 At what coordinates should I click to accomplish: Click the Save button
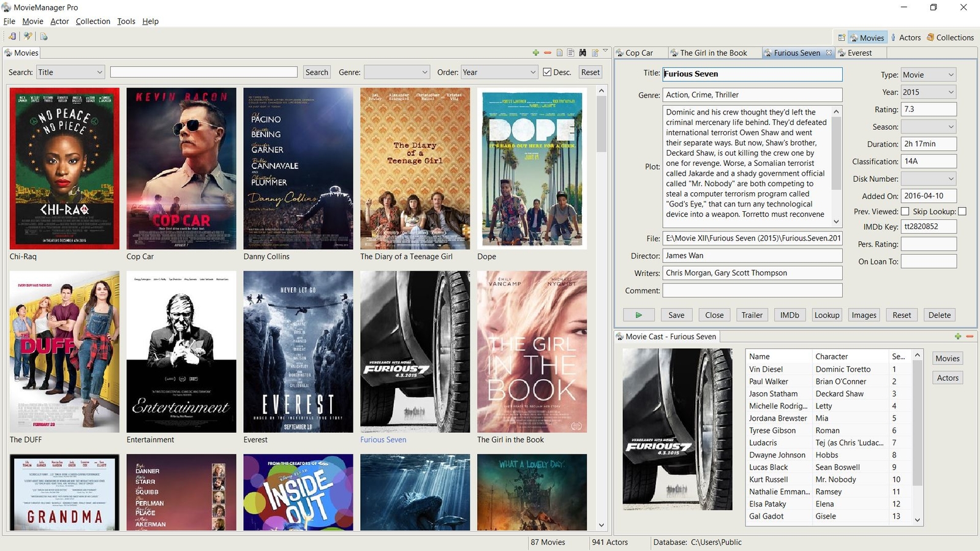click(677, 315)
